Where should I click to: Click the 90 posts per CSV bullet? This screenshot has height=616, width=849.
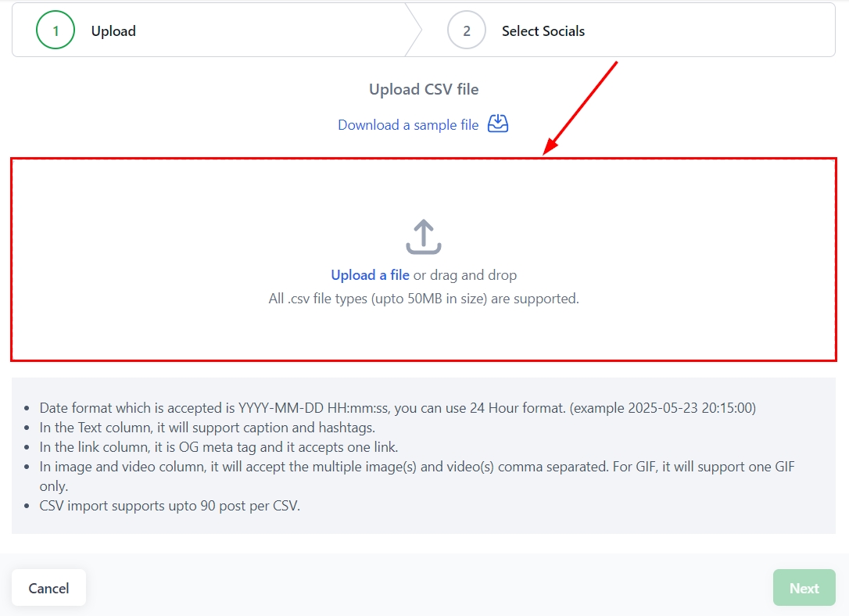(170, 506)
